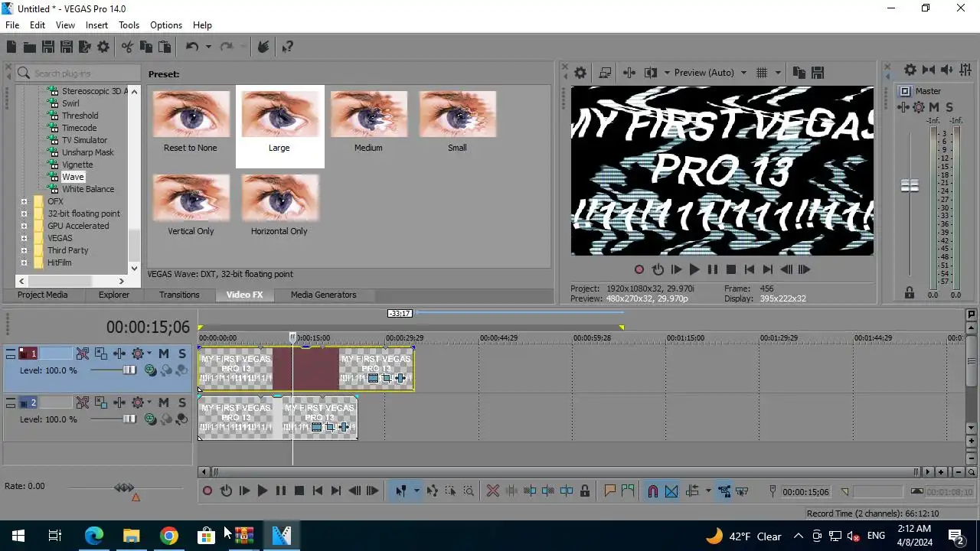Open Track FX on track 1
The image size is (980, 551).
click(x=119, y=354)
